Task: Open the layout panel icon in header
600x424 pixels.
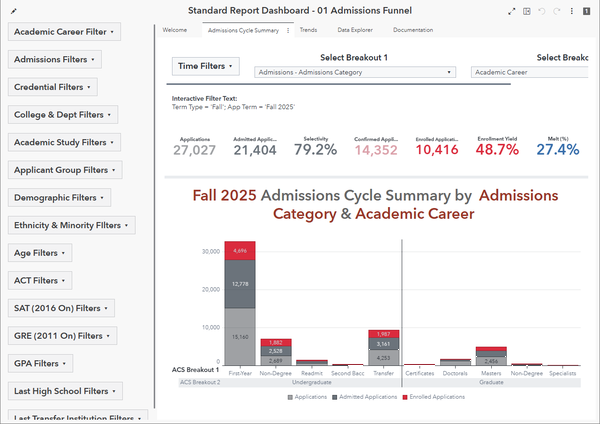Action: [x=527, y=11]
